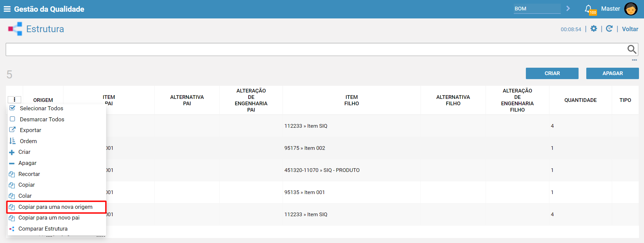Select Comparar Estrutura in the menu
The image size is (644, 243).
[43, 229]
